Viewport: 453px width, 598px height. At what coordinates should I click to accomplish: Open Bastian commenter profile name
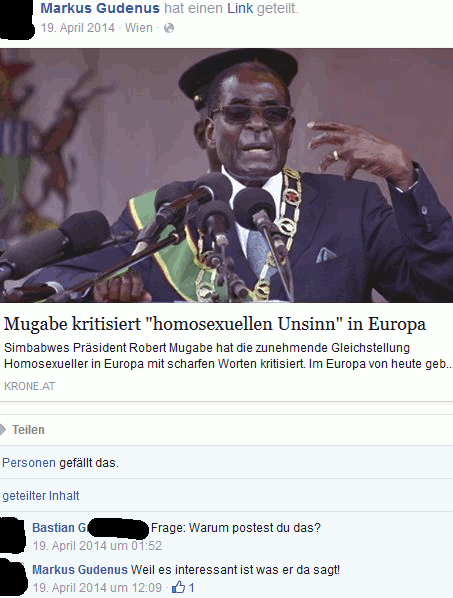pos(60,528)
